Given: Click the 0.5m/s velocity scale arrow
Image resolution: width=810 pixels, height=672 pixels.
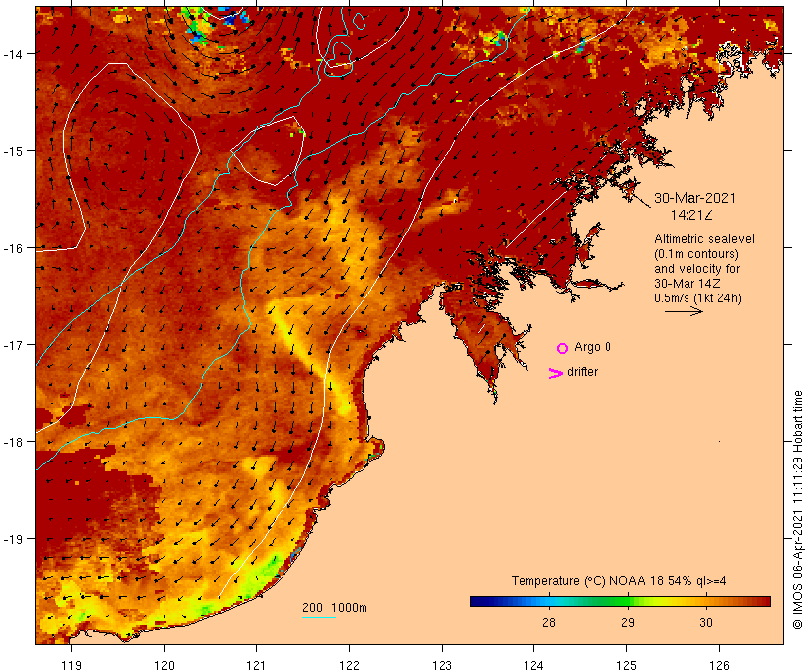Looking at the screenshot, I should [x=684, y=311].
